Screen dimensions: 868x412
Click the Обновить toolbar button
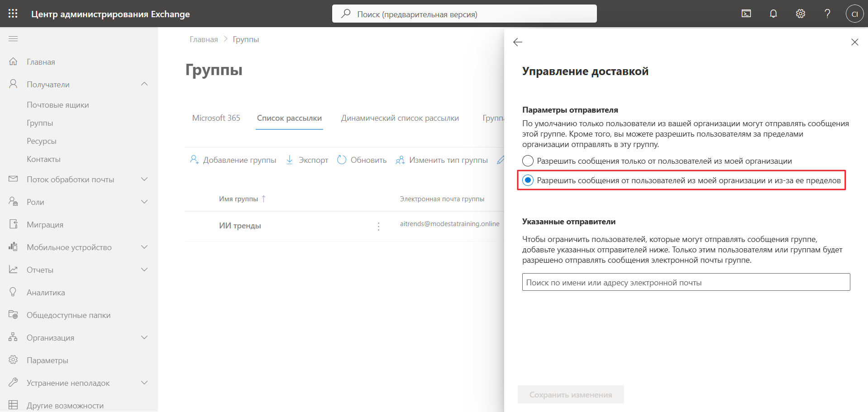pyautogui.click(x=362, y=160)
